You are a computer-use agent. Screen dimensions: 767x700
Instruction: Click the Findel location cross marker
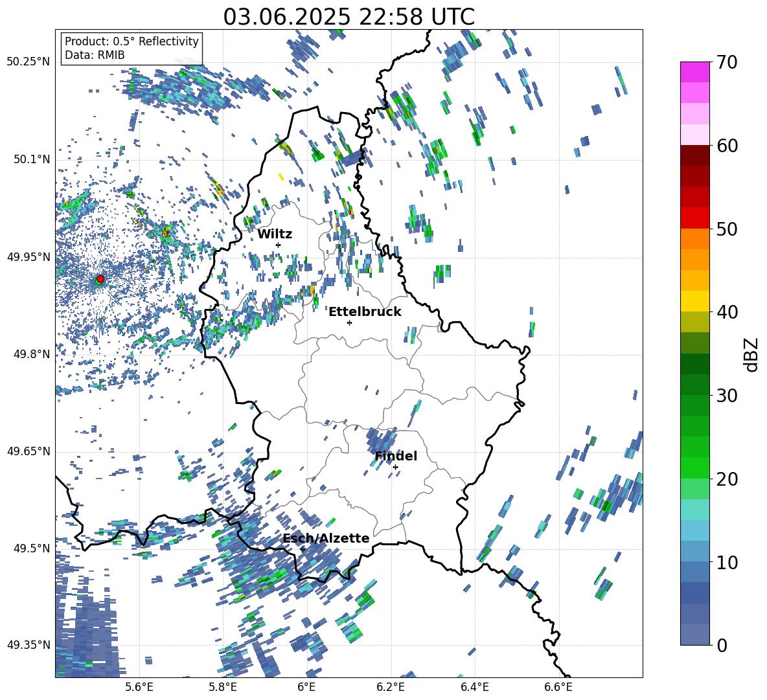[395, 468]
